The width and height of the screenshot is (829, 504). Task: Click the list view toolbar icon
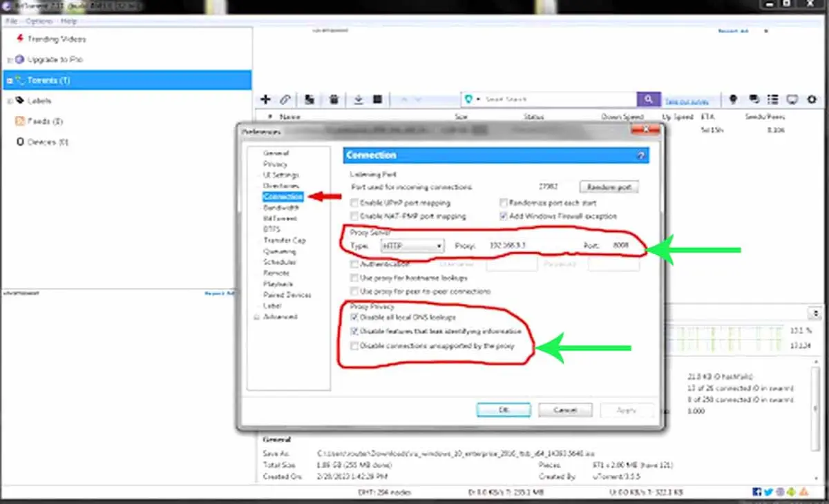773,99
